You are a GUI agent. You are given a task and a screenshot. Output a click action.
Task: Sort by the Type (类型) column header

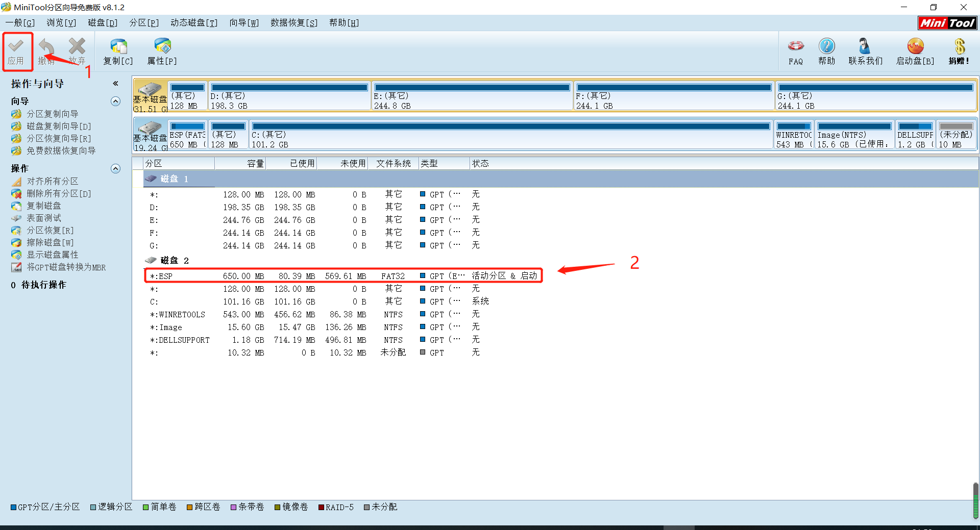(x=445, y=163)
